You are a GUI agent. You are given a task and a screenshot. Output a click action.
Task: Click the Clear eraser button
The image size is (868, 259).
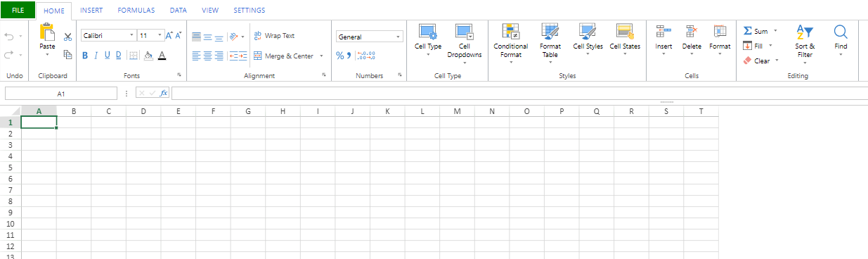(756, 61)
